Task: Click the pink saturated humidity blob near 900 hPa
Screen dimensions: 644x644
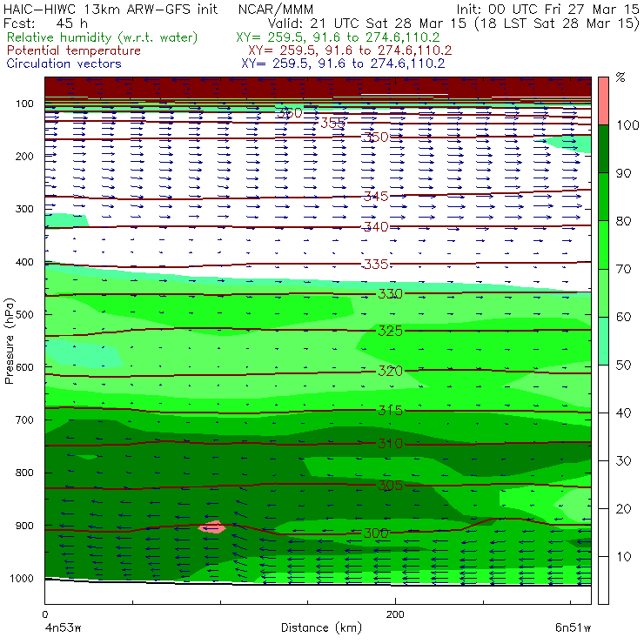Action: [x=212, y=527]
